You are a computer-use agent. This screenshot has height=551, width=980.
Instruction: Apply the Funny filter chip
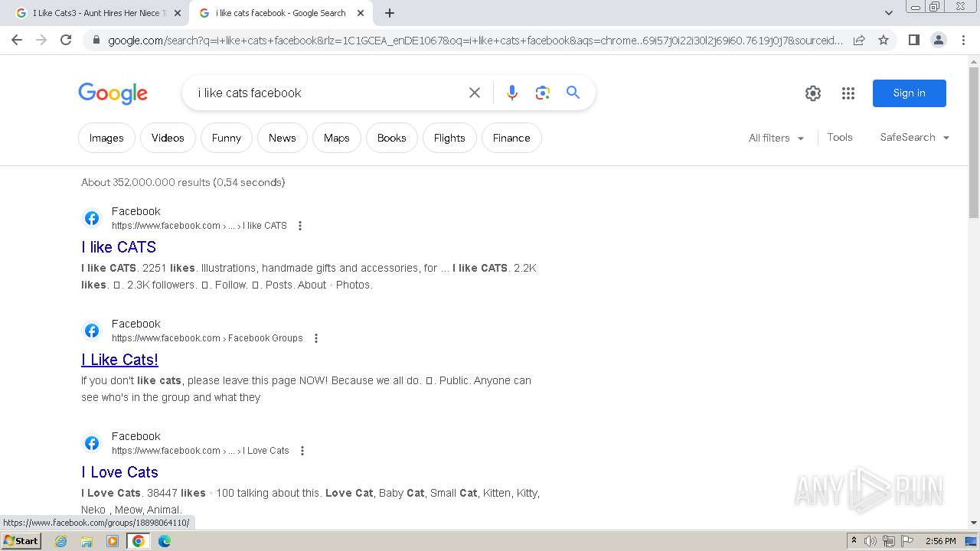(x=227, y=138)
